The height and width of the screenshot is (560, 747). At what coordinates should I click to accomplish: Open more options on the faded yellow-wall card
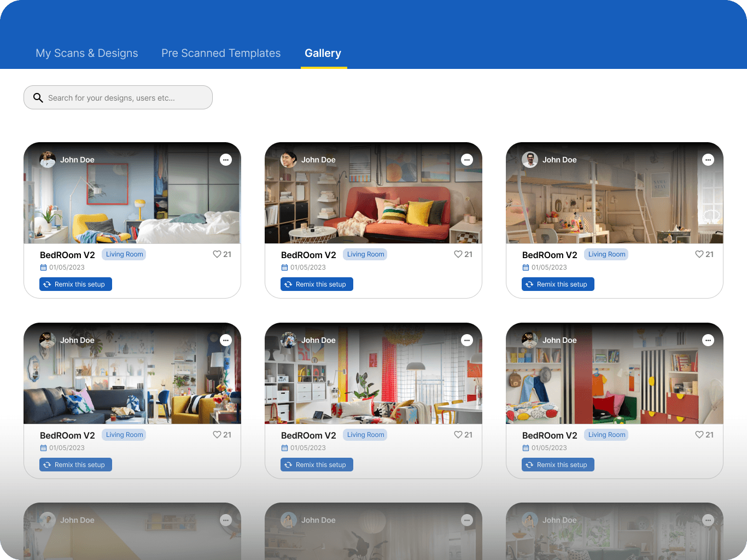click(226, 520)
